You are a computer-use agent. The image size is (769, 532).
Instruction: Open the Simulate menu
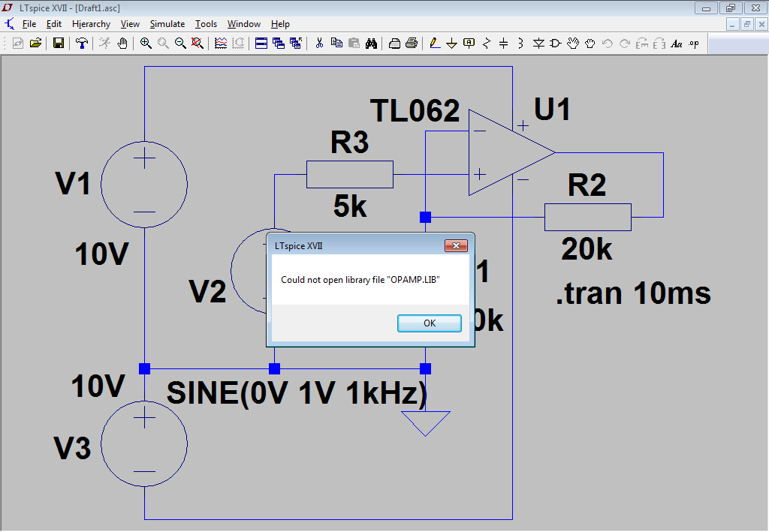(x=167, y=24)
